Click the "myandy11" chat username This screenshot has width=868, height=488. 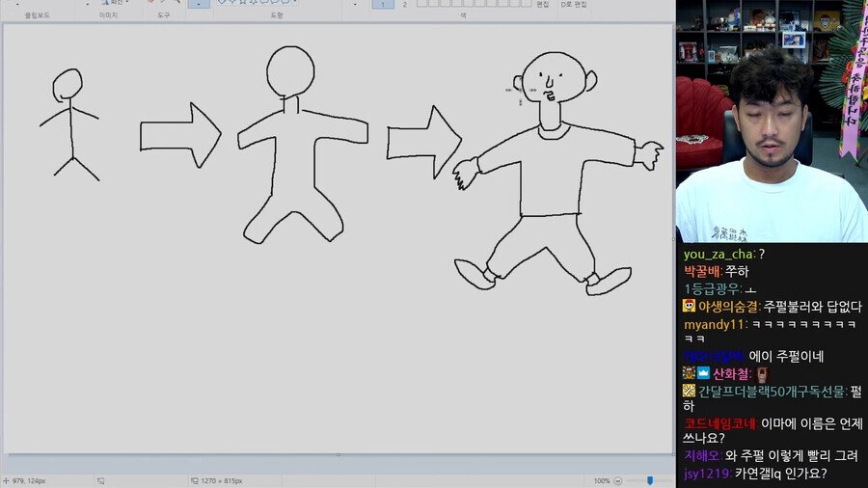click(x=714, y=324)
